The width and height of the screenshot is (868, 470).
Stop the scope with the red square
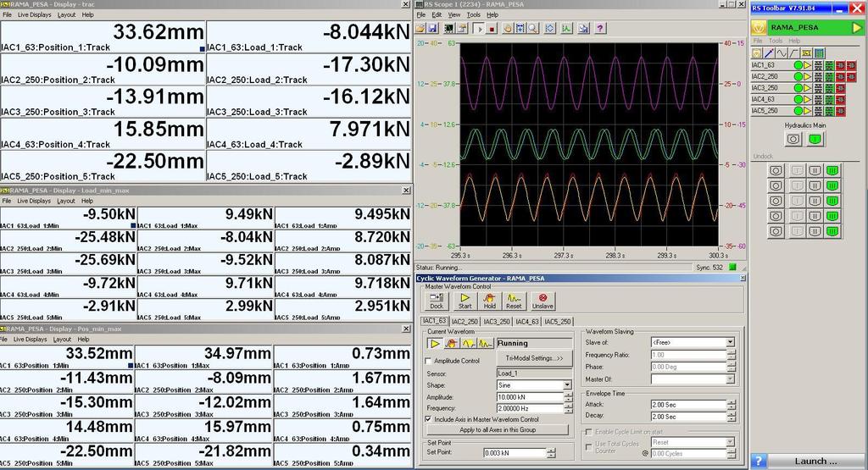point(492,28)
